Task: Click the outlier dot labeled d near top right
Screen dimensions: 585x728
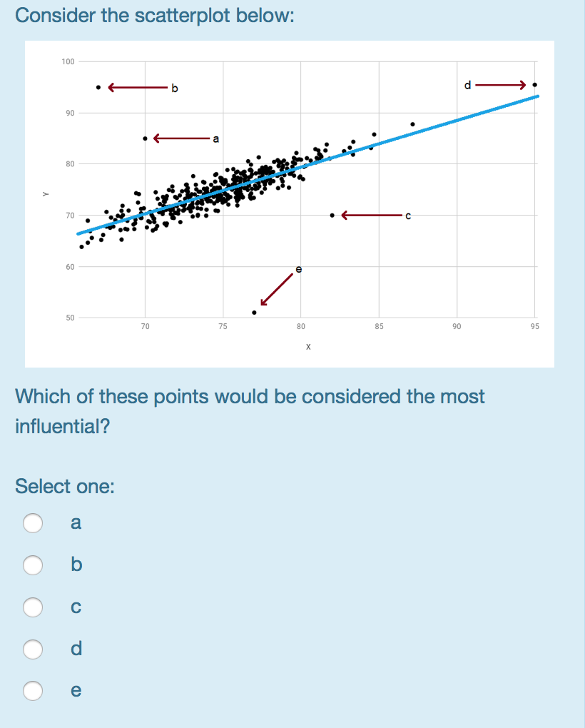Action: 534,84
